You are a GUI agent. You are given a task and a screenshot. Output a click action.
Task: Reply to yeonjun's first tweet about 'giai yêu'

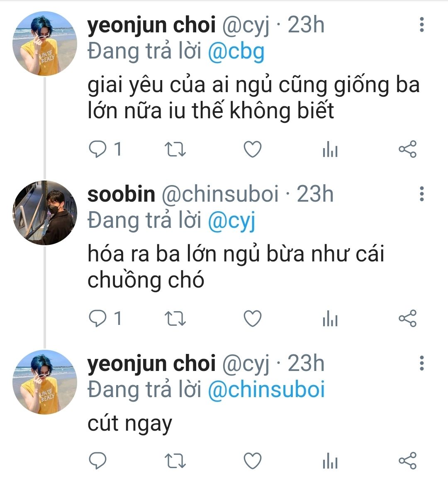(98, 149)
